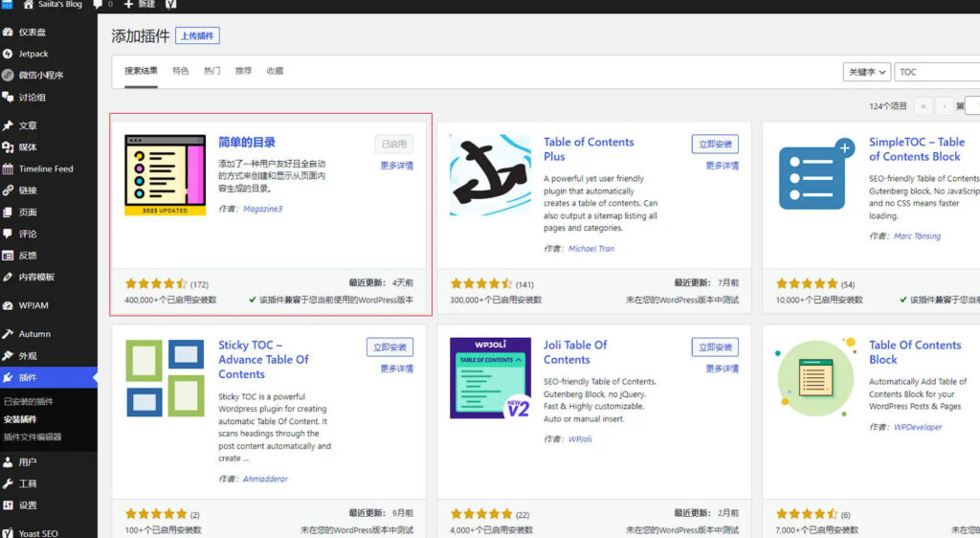The width and height of the screenshot is (980, 538).
Task: Open Timeline Feed from the sidebar
Action: click(45, 169)
